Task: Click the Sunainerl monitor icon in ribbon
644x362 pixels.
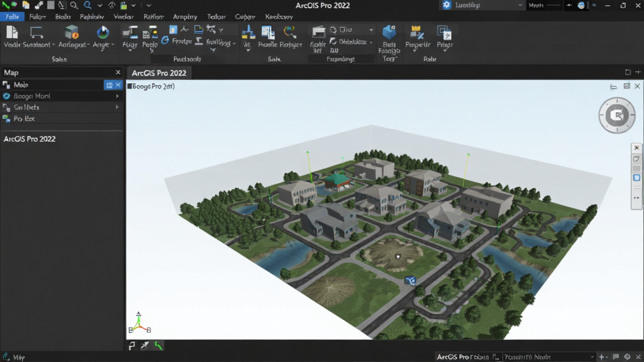Action: click(36, 32)
